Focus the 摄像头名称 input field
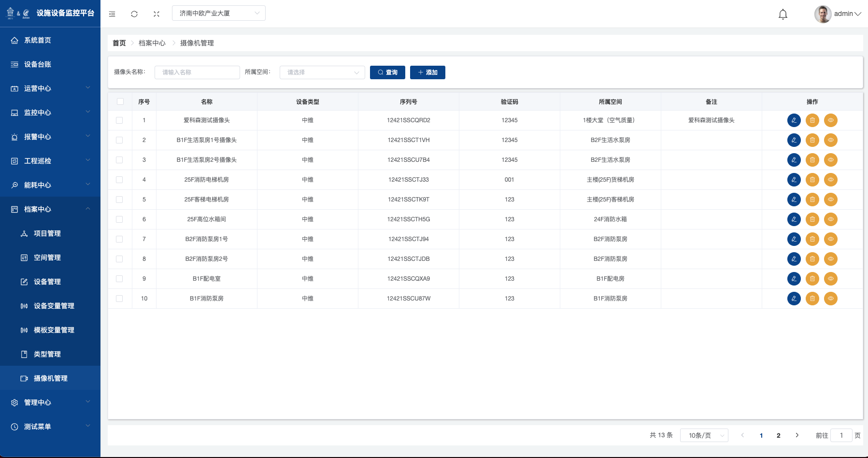 197,72
